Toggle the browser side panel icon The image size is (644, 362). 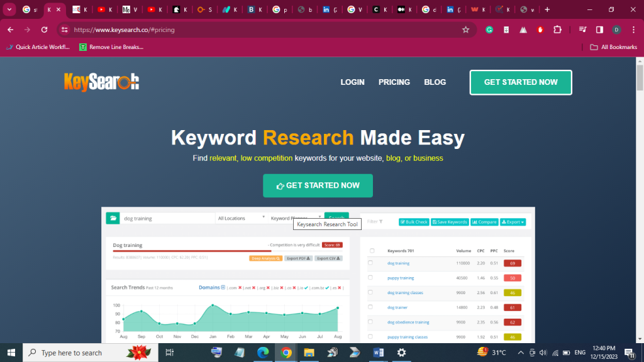point(599,30)
